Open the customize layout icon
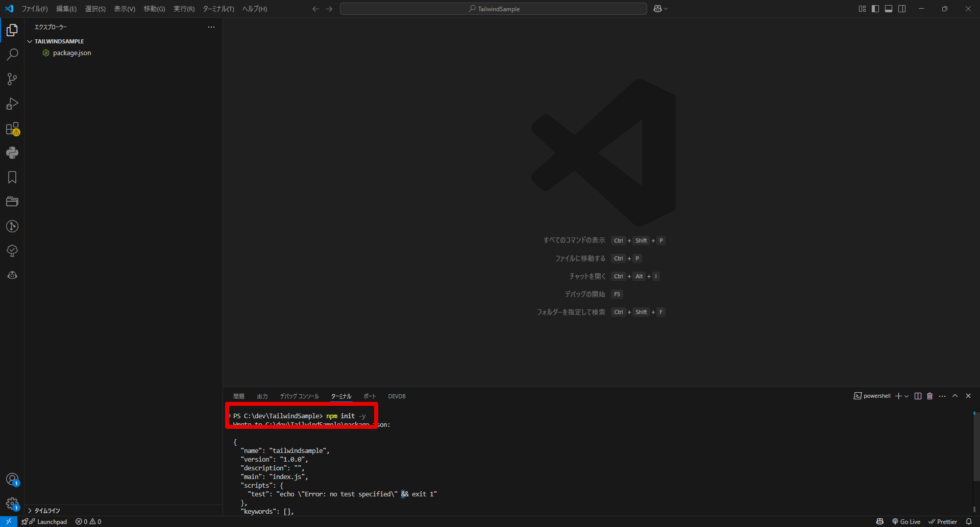 click(x=862, y=9)
